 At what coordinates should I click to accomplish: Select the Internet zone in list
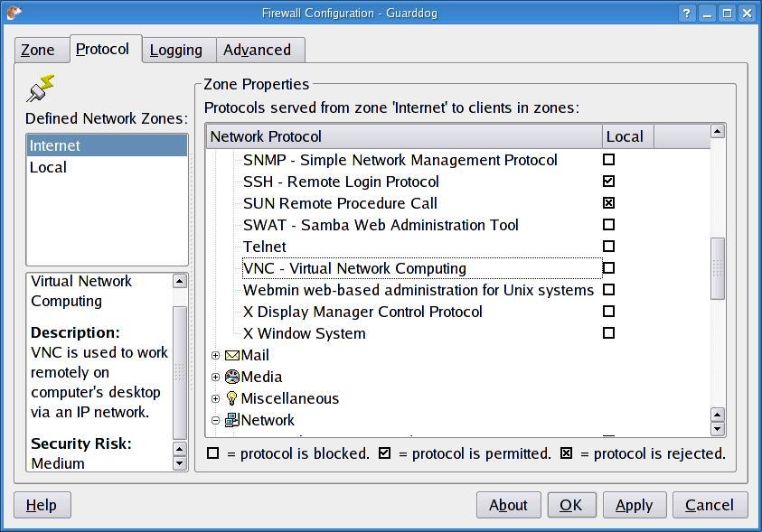pos(107,145)
